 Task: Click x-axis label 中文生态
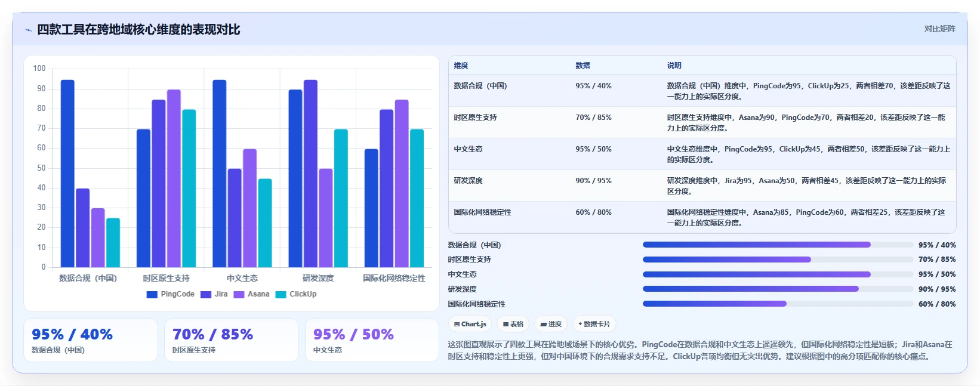pos(242,278)
